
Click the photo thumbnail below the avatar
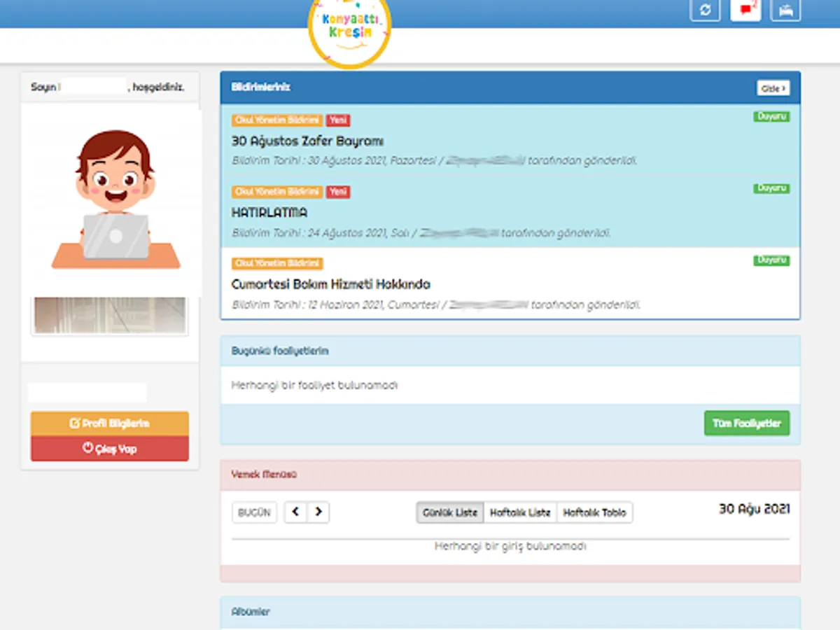pos(110,315)
